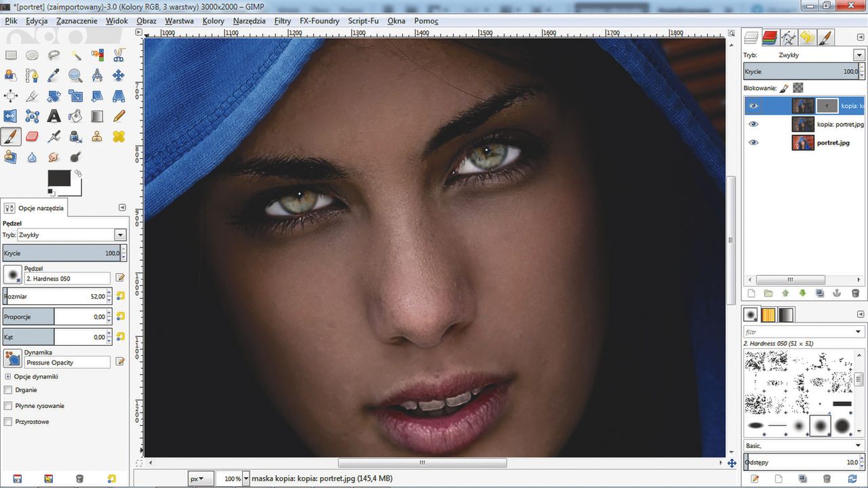Open tool options panel configuration menu arrow
The height and width of the screenshot is (488, 868).
122,207
